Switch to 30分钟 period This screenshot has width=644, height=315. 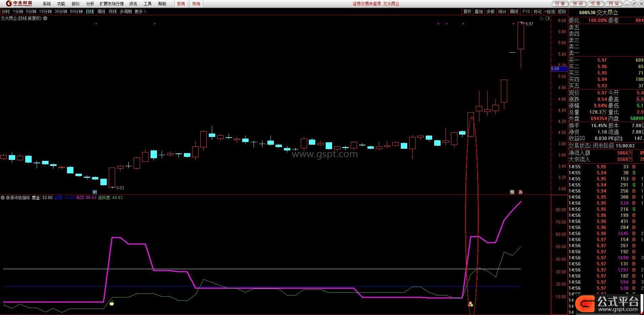[x=61, y=11]
